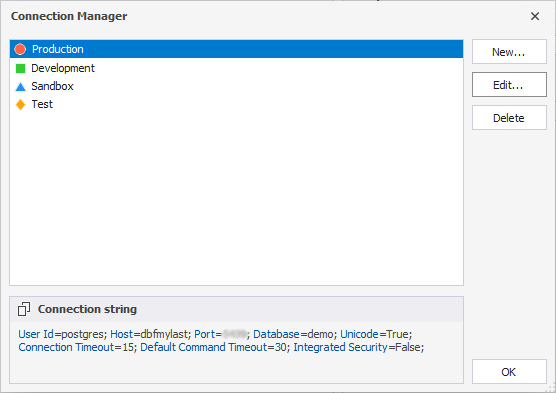The image size is (556, 393).
Task: Close the Connection Manager dialog
Action: (535, 16)
